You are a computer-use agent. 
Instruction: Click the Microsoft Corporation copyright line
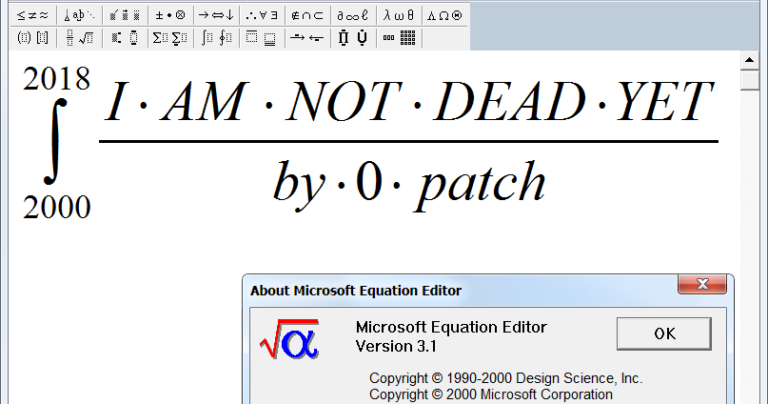click(x=491, y=394)
